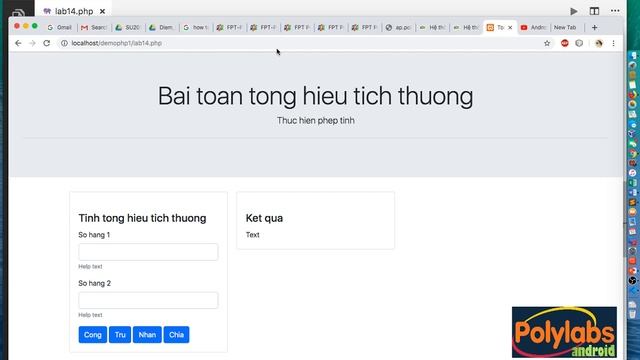
Task: Open the red ABP extension icon
Action: [x=564, y=43]
